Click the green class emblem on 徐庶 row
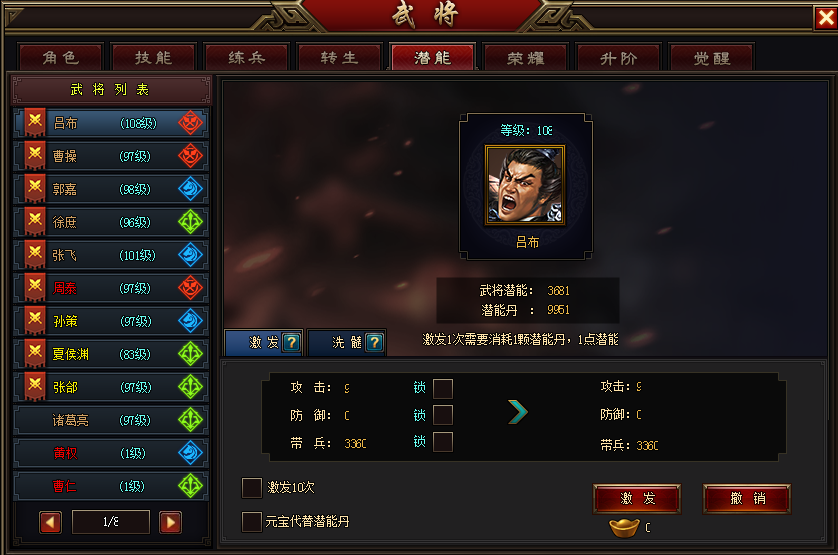This screenshot has width=838, height=555. click(x=190, y=222)
